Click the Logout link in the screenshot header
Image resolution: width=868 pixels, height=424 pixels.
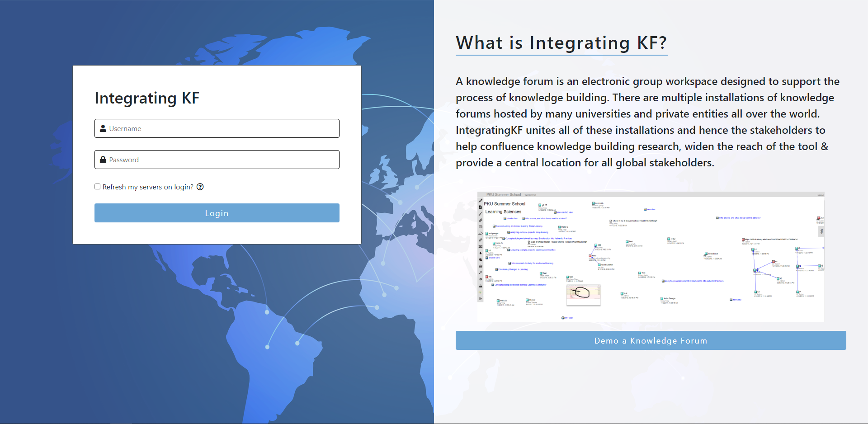820,195
